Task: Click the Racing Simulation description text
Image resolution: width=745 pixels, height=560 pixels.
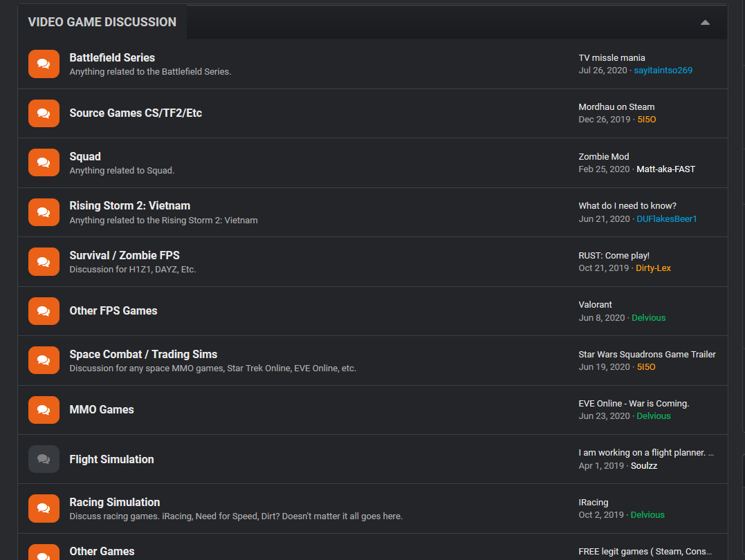Action: (236, 516)
